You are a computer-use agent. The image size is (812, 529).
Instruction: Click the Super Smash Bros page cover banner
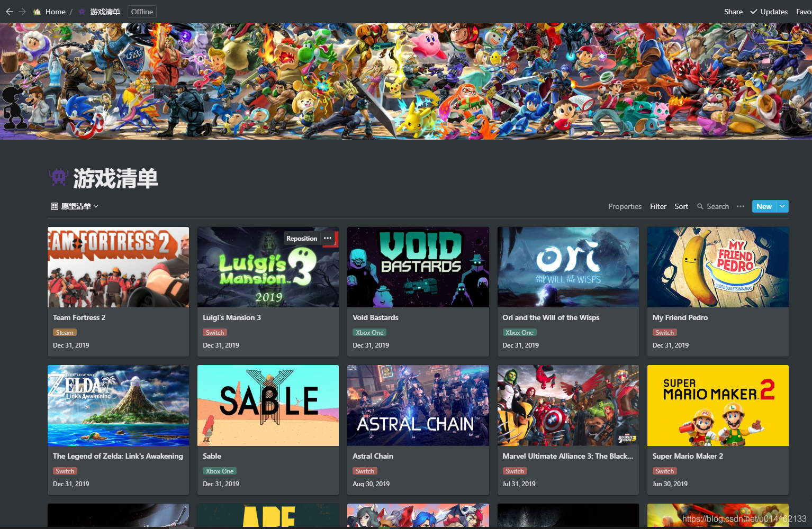(x=406, y=81)
